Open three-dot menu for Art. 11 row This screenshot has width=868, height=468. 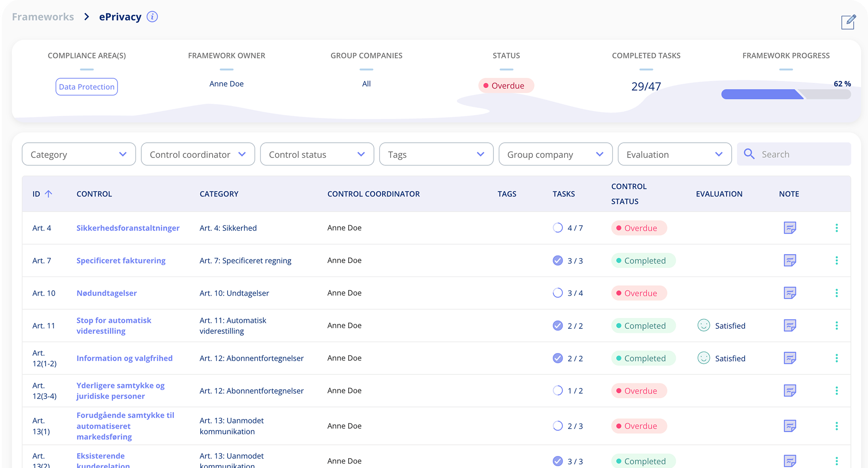(x=837, y=326)
